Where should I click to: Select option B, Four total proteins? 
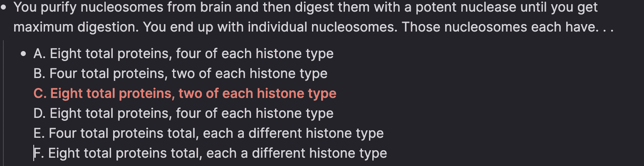[181, 74]
